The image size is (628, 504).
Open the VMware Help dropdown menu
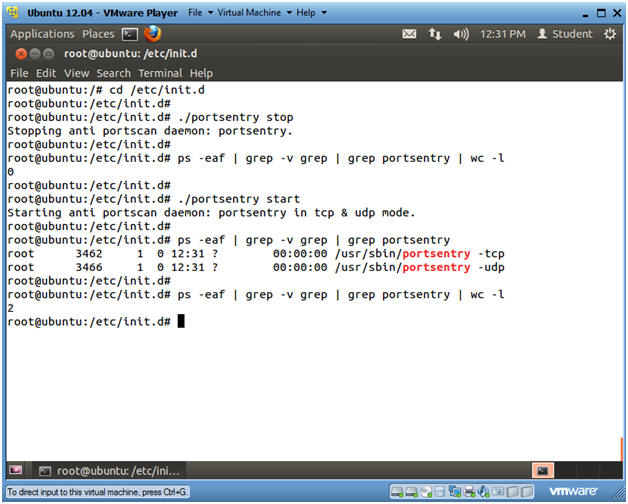(x=311, y=12)
